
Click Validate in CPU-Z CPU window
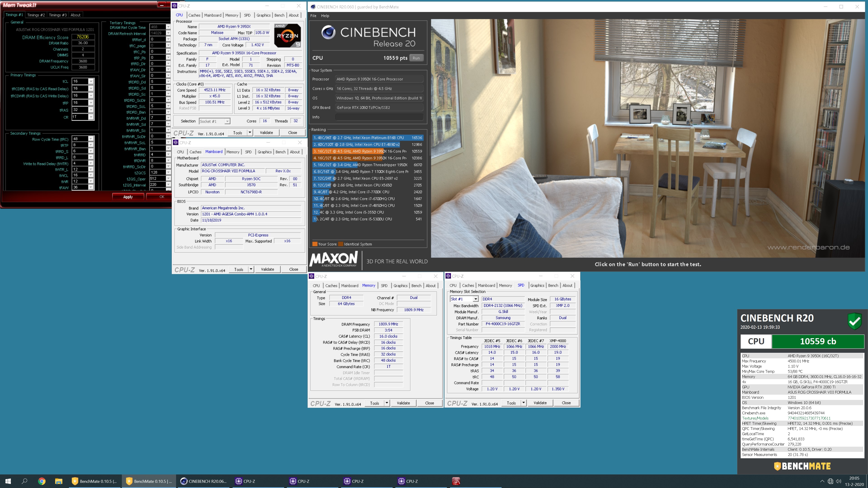266,133
